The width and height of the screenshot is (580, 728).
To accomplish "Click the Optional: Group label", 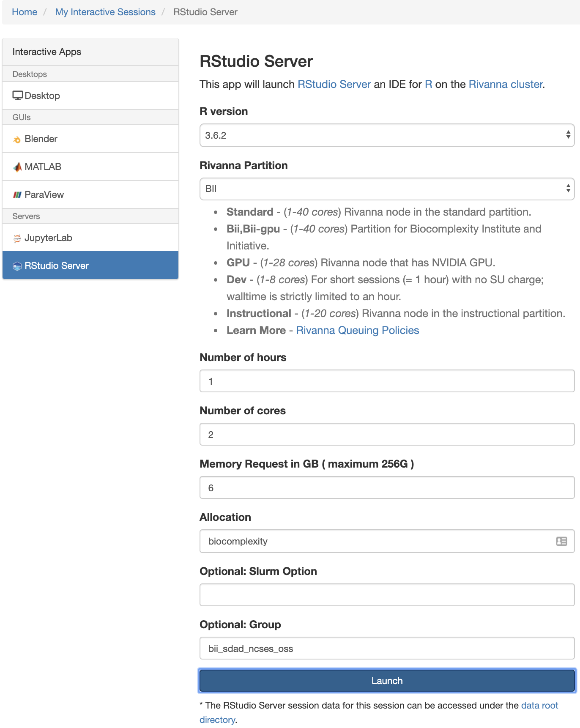I will pyautogui.click(x=240, y=624).
